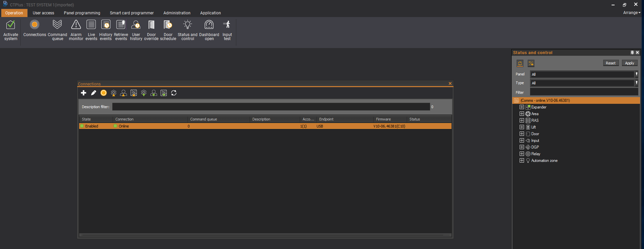Open Status and control from the ribbon
644x249 pixels.
click(187, 30)
